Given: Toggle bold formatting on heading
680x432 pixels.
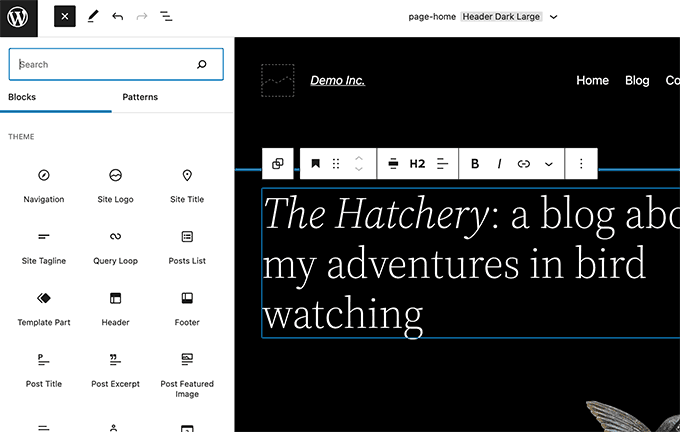Looking at the screenshot, I should [x=475, y=164].
